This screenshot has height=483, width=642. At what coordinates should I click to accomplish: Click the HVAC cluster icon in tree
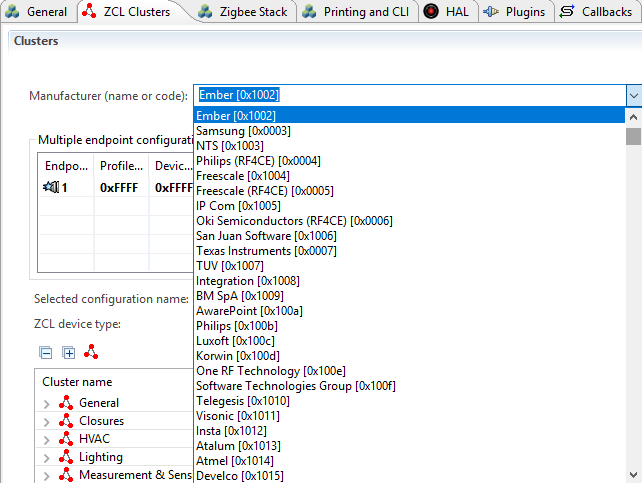66,438
